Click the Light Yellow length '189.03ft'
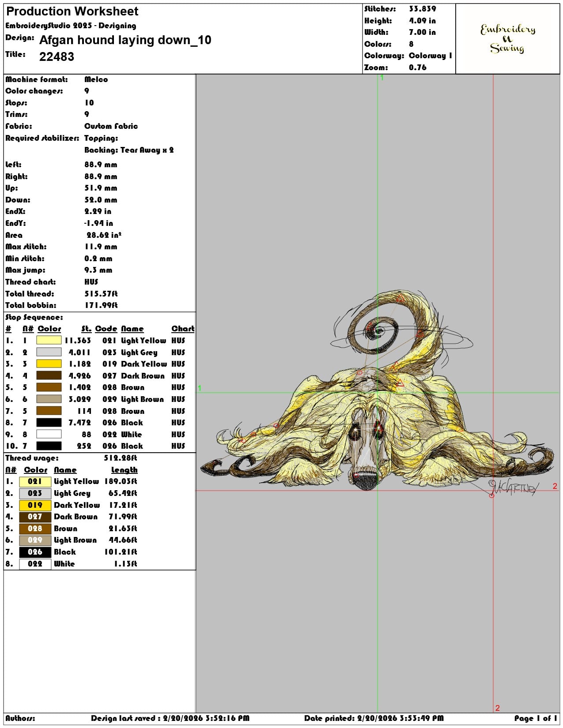Viewport: 563px width, 728px height. (x=121, y=481)
